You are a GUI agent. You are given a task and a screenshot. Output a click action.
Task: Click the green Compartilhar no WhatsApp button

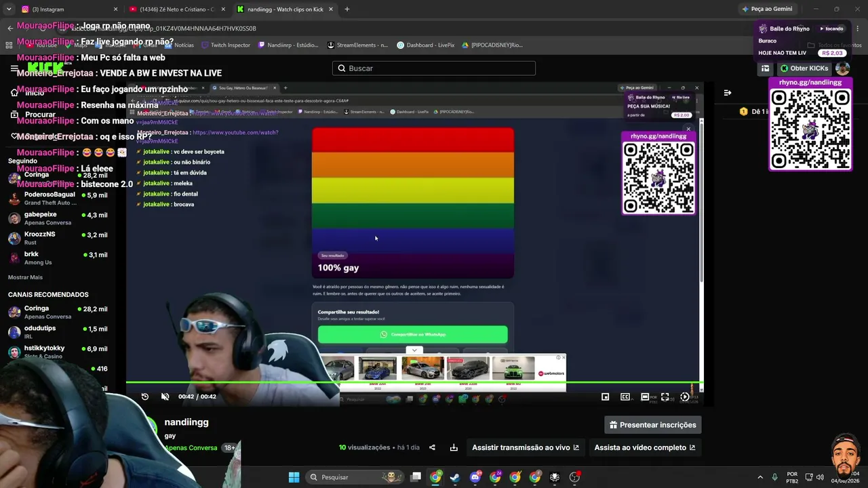[412, 334]
